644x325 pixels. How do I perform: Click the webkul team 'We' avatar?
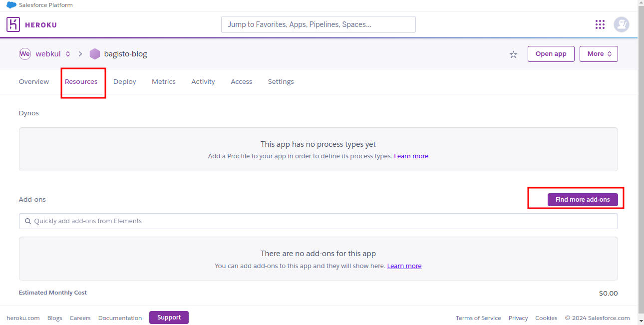[x=25, y=54]
